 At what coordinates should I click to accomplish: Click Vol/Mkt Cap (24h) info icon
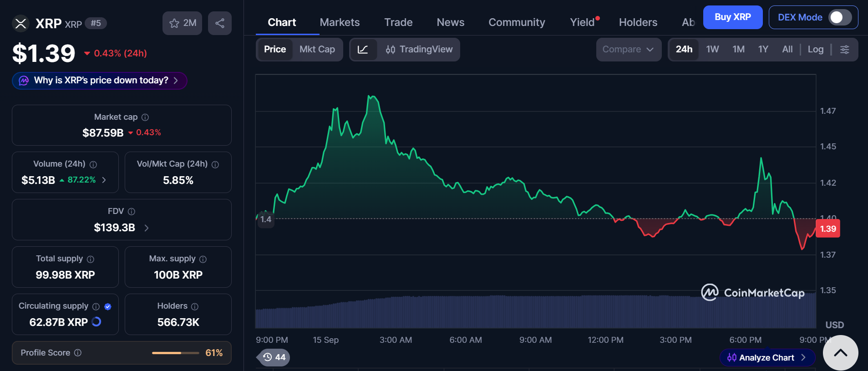pyautogui.click(x=215, y=164)
